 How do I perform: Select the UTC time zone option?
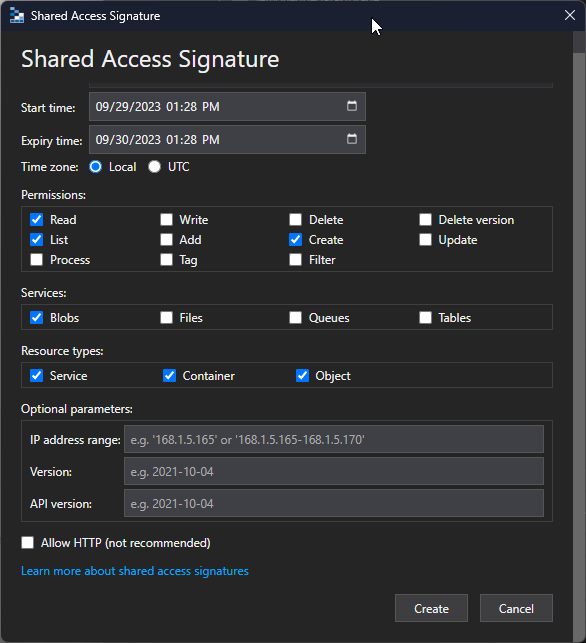155,167
